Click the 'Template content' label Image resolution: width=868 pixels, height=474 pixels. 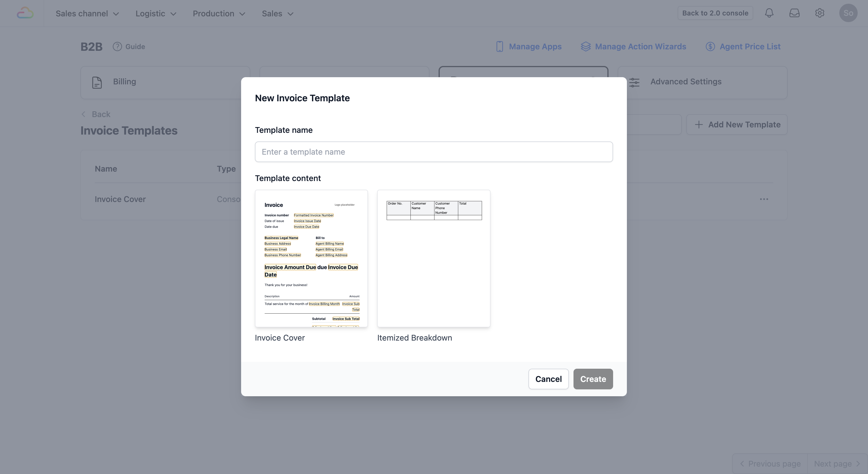288,178
